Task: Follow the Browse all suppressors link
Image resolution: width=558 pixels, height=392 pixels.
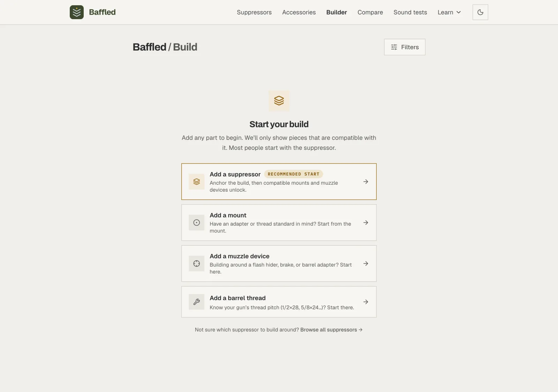Action: 331,330
